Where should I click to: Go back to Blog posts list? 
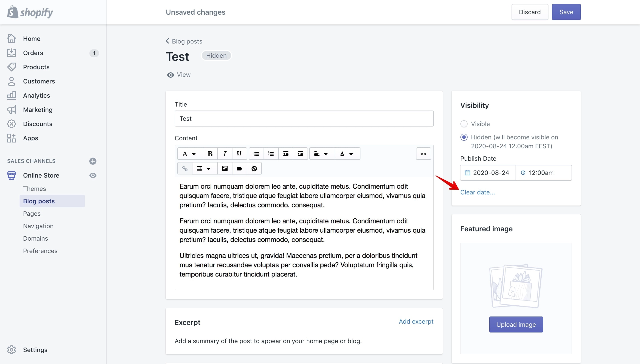(x=184, y=41)
